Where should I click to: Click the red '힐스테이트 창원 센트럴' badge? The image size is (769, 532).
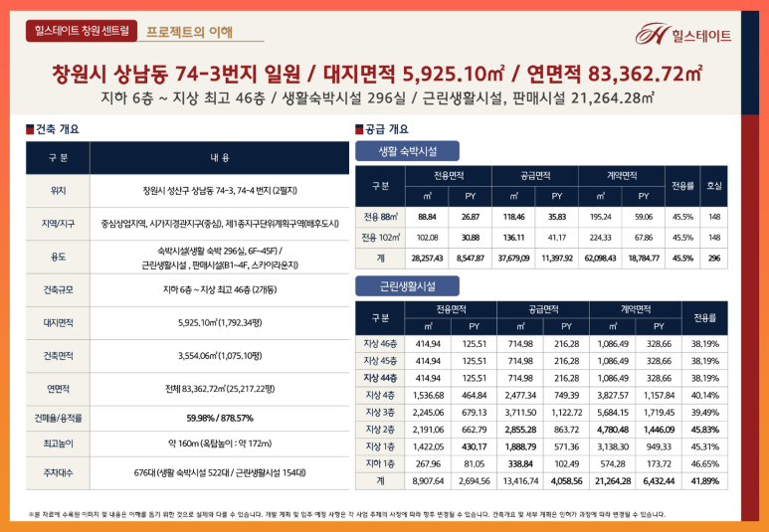(82, 31)
